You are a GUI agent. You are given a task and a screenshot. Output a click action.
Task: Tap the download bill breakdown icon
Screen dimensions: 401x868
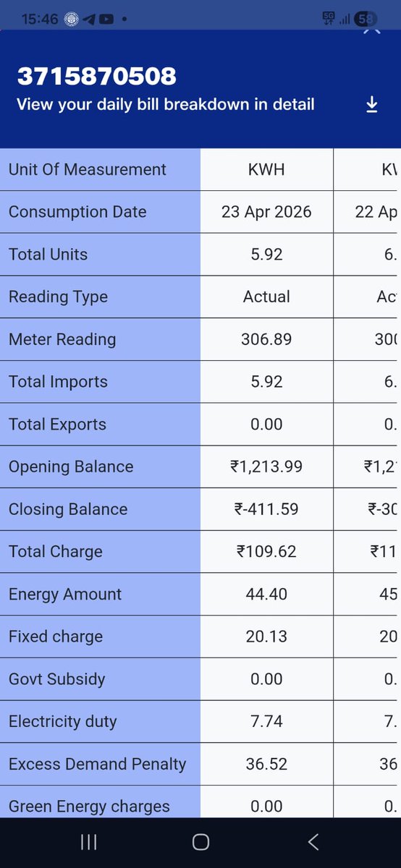371,105
